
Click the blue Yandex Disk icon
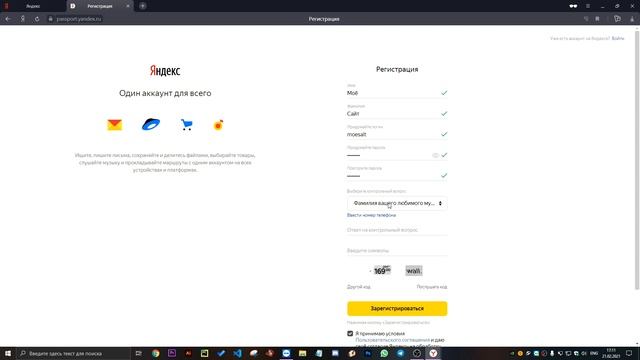coord(151,124)
